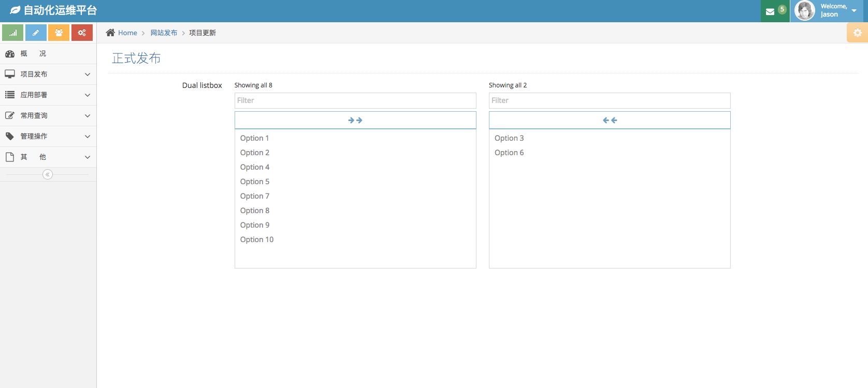
Task: Move all options right with double-arrow button
Action: pos(355,120)
